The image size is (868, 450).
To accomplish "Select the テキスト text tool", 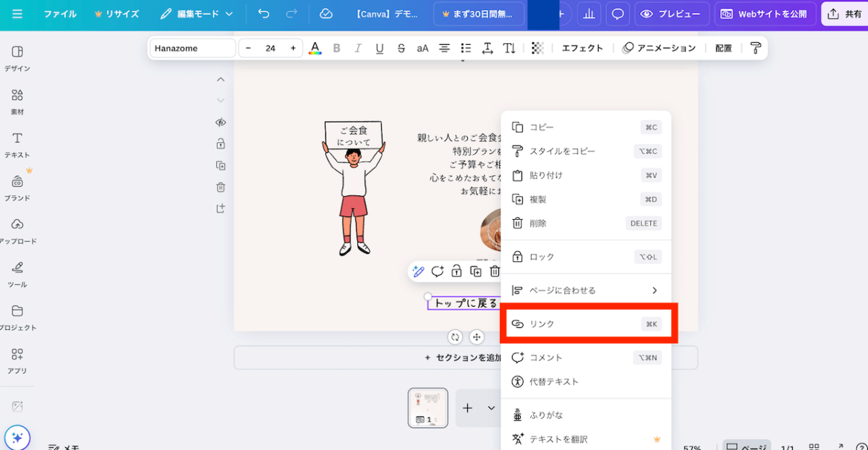I will coord(17,145).
